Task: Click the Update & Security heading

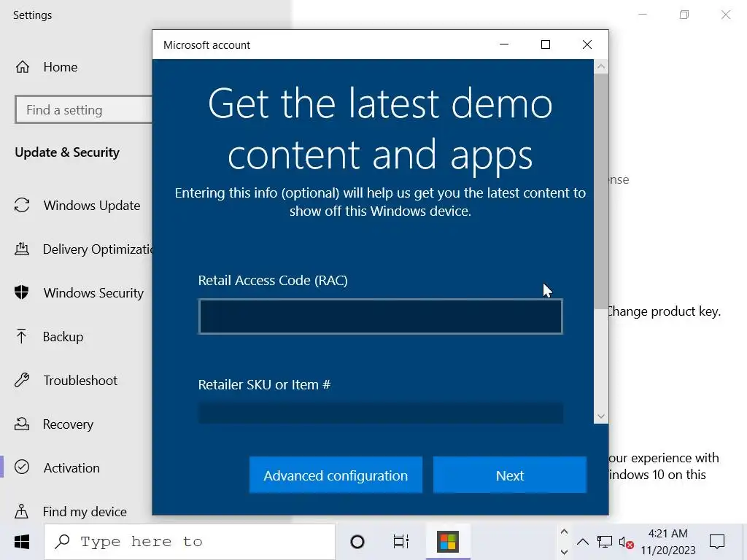Action: coord(67,152)
